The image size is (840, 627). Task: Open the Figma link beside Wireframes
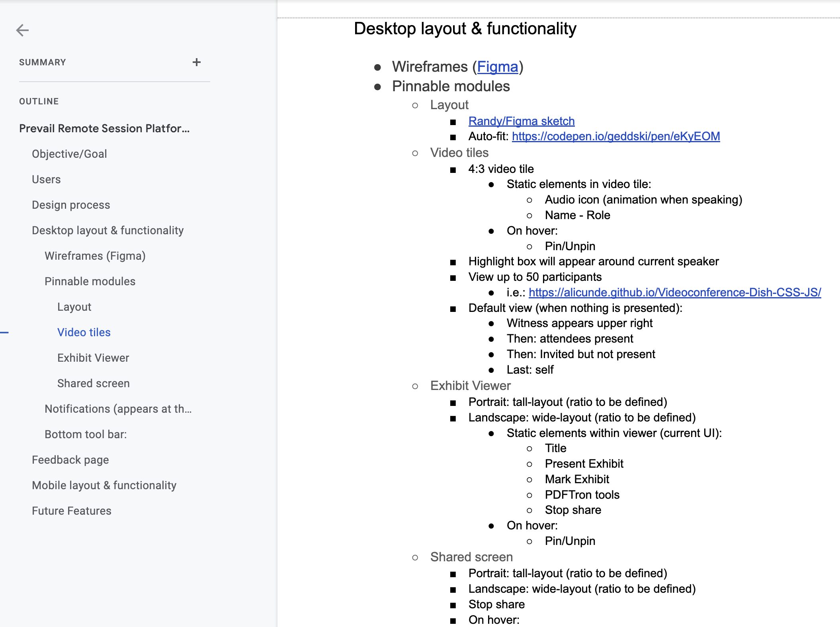pos(497,67)
